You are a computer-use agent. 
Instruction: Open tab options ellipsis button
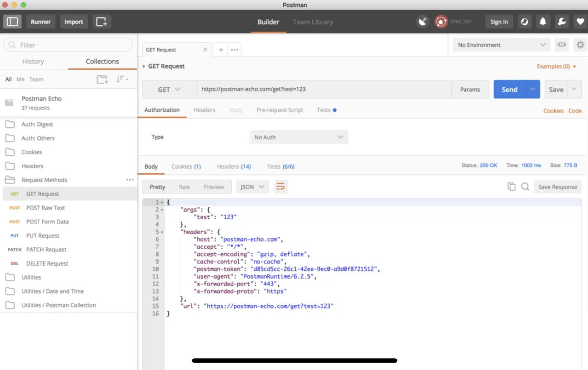pos(234,49)
